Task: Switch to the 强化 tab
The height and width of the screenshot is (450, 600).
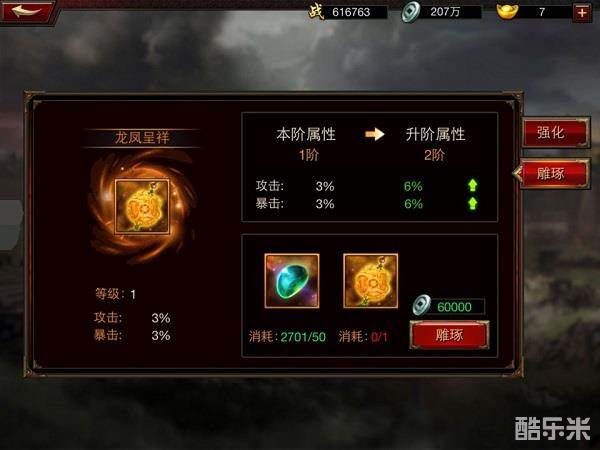Action: pyautogui.click(x=554, y=133)
